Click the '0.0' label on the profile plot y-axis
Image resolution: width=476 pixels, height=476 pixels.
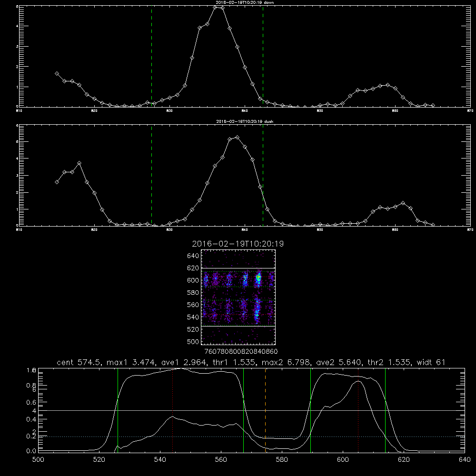pyautogui.click(x=31, y=451)
